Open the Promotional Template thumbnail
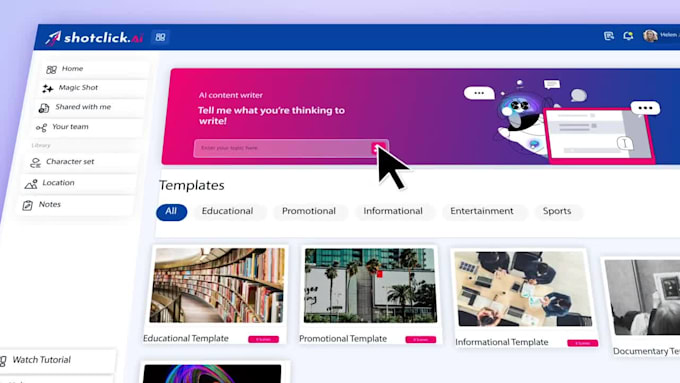 click(370, 285)
